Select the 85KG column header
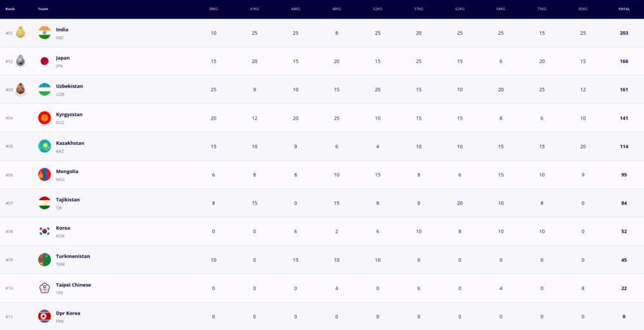The image size is (644, 330). coord(583,9)
